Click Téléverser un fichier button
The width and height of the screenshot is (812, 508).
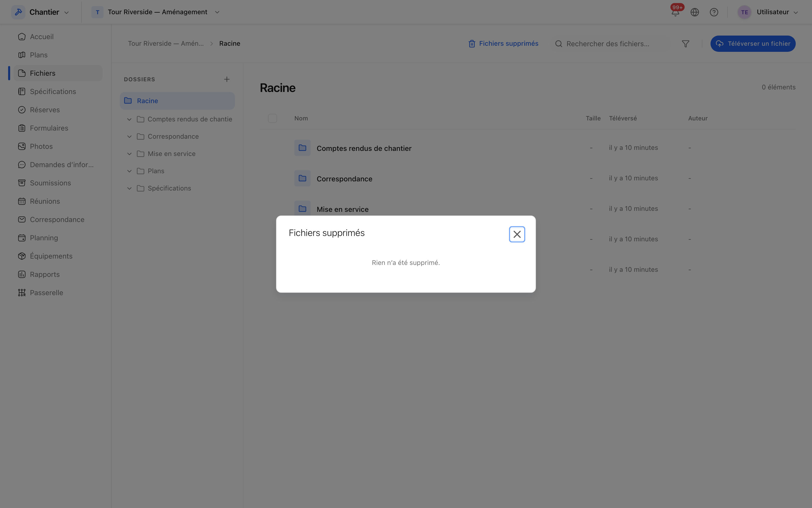[753, 44]
